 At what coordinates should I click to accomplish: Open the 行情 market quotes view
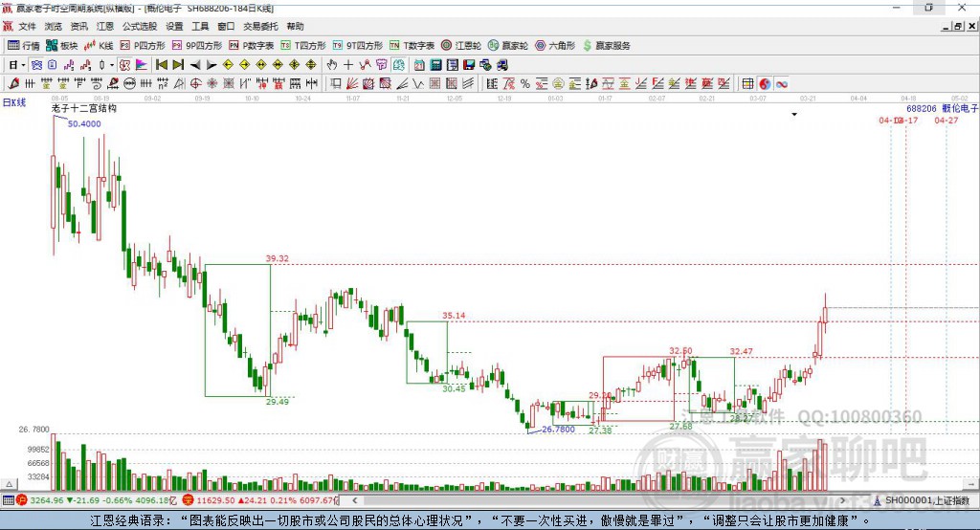23,46
